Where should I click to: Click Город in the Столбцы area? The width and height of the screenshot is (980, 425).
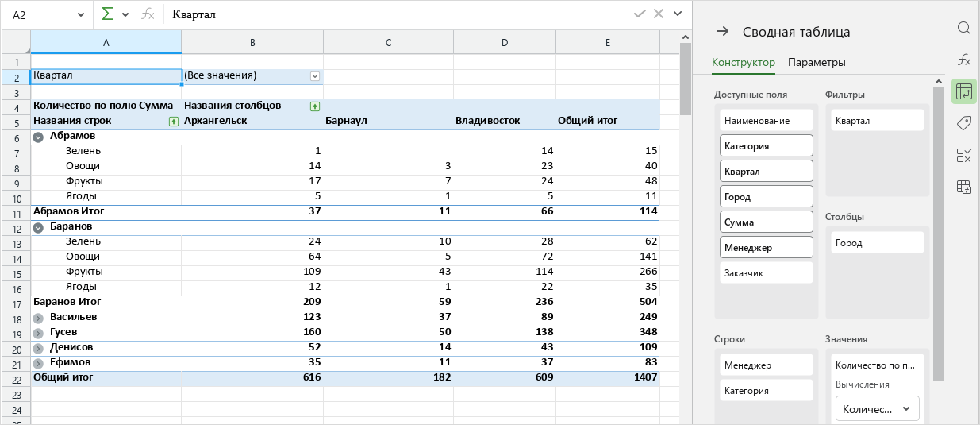point(878,243)
